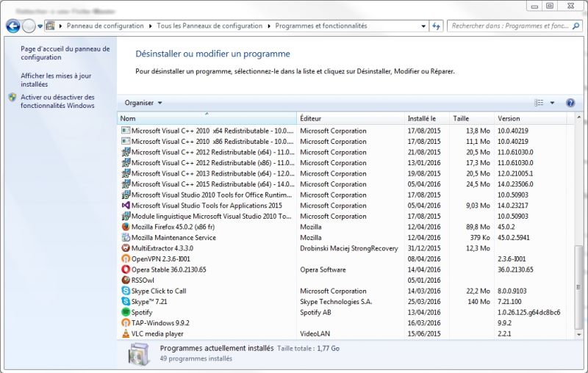
Task: Click Drobinski Maciej StrongRecovery editor cell
Action: tap(348, 248)
